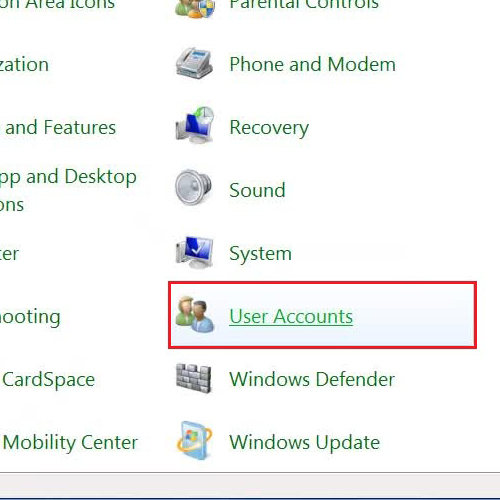
Task: Open the 'and Features' programs link
Action: pos(58,128)
